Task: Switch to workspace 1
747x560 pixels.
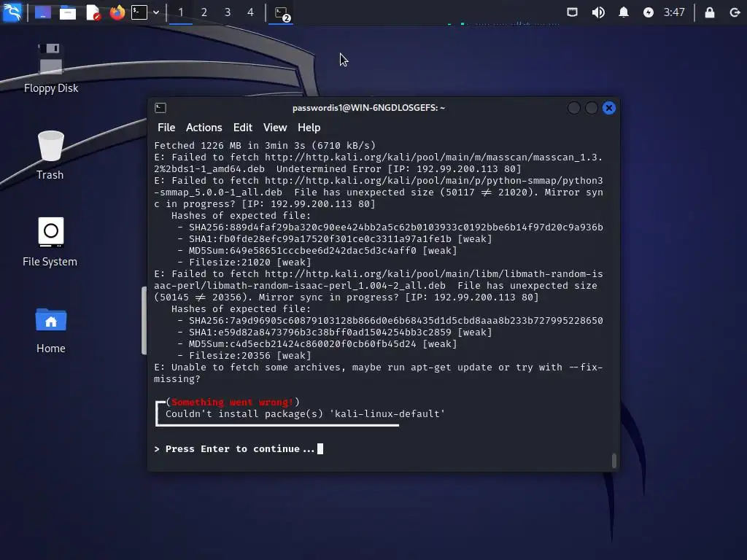Action: [x=181, y=12]
